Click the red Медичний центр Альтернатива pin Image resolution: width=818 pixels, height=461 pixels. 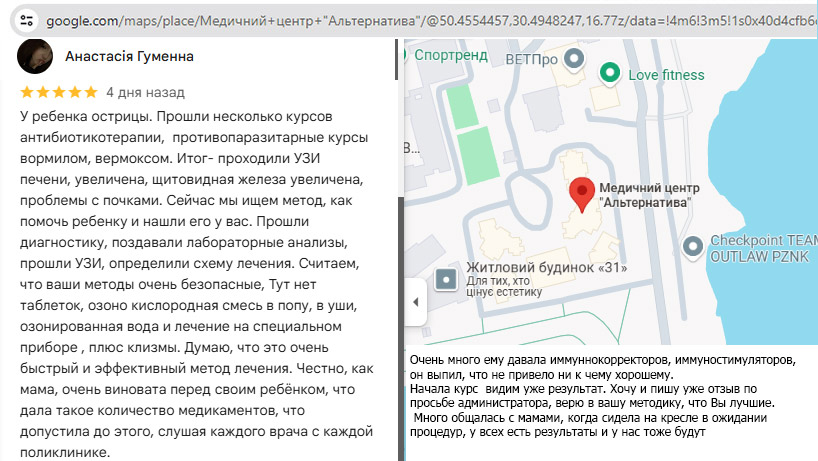point(581,195)
